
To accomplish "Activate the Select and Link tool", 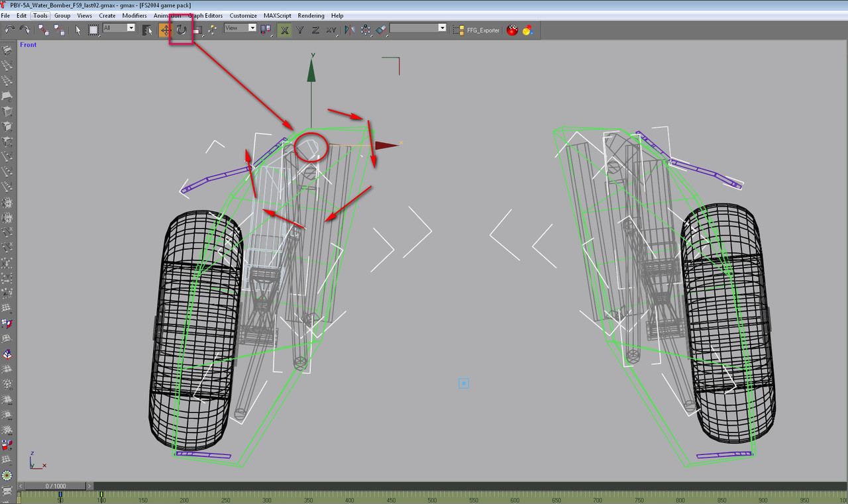I will pyautogui.click(x=43, y=30).
